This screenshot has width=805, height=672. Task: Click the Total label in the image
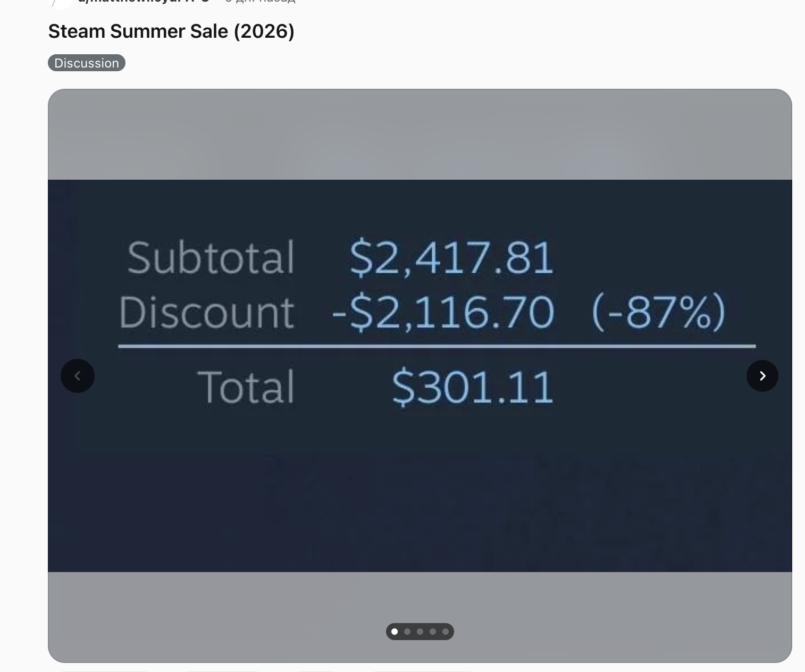tap(246, 387)
